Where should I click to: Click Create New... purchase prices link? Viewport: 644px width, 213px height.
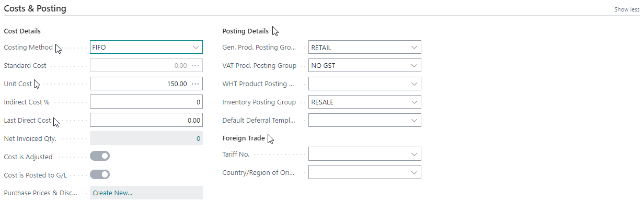(112, 193)
